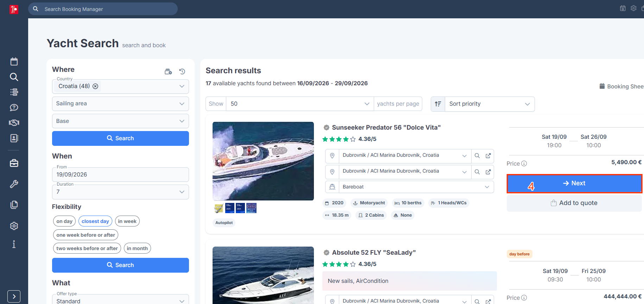Click the search icon in Dolce Vita's second base row
The height and width of the screenshot is (304, 644).
click(x=477, y=172)
